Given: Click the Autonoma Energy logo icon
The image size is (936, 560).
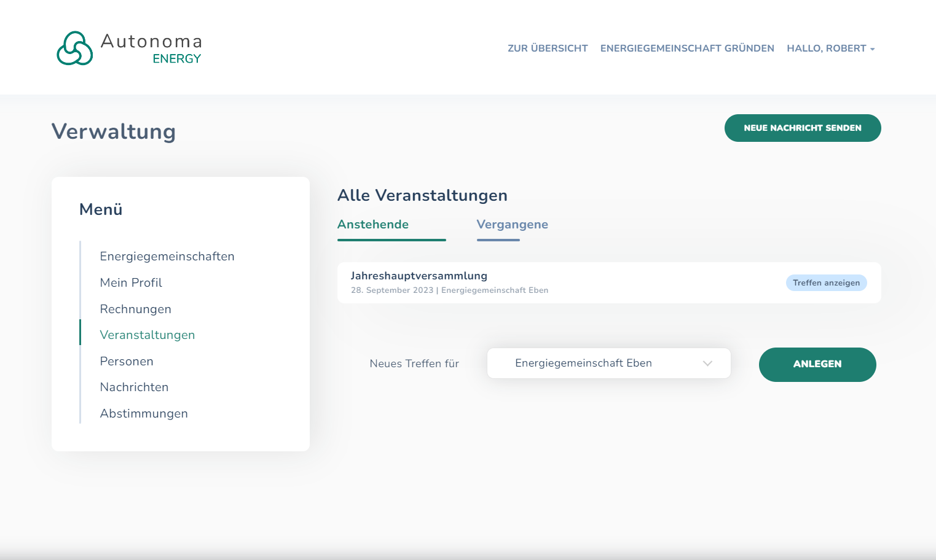Looking at the screenshot, I should click(74, 49).
